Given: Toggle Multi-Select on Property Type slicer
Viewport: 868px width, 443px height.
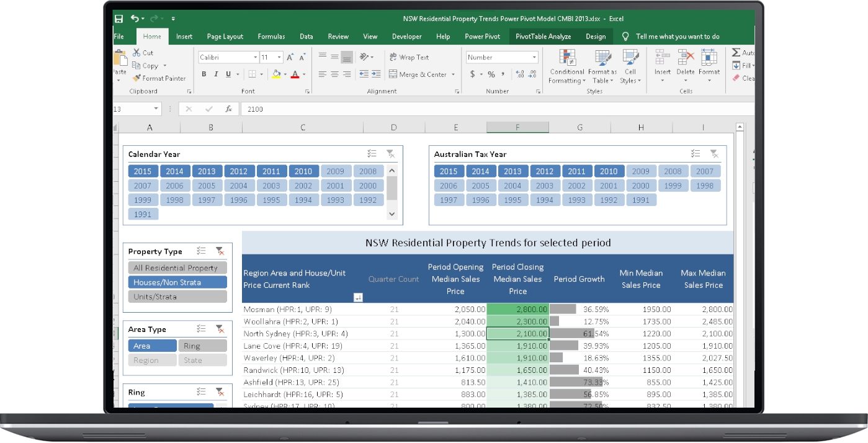Looking at the screenshot, I should click(201, 251).
